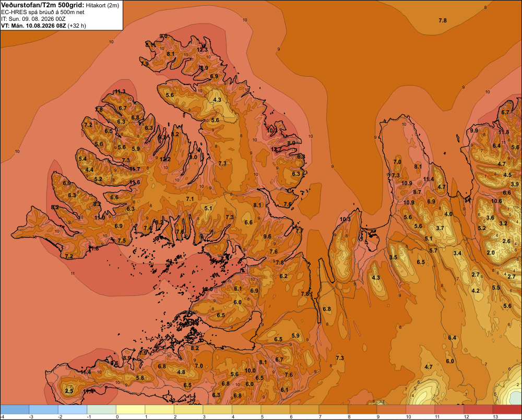This screenshot has height=420, width=522.
Task: Select the light blue -3 legend swatch
Action: point(43,410)
